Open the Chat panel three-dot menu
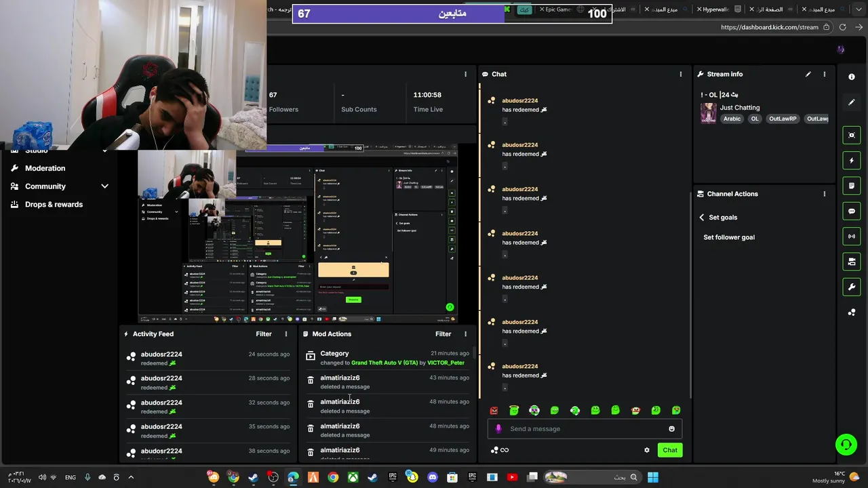This screenshot has width=868, height=488. point(681,74)
